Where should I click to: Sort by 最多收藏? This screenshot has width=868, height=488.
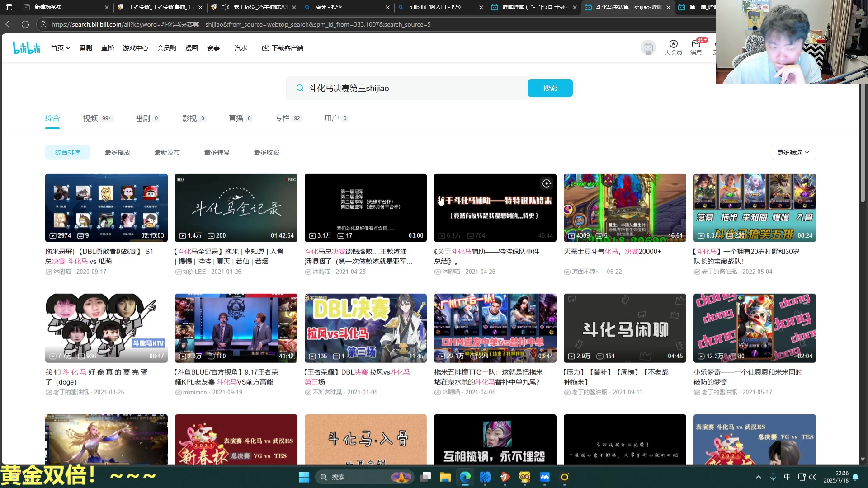tap(267, 152)
